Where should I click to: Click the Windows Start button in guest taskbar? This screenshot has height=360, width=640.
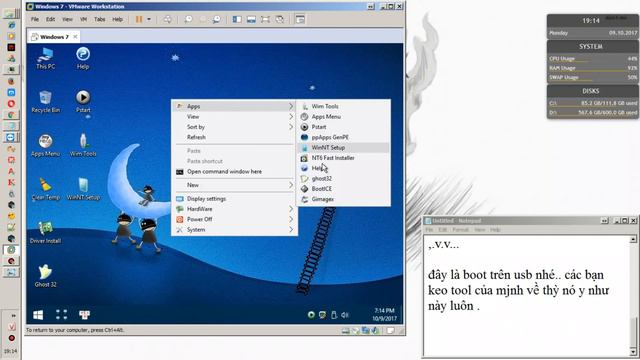38,315
